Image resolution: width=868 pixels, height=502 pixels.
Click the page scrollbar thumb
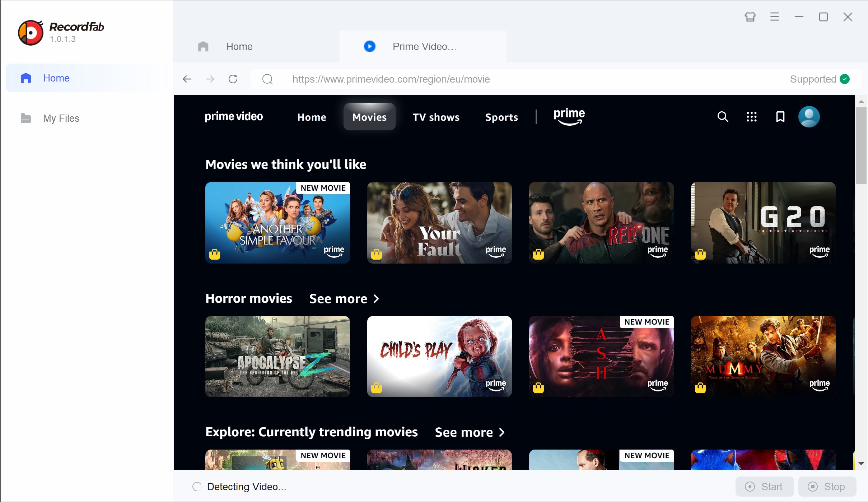(861, 145)
